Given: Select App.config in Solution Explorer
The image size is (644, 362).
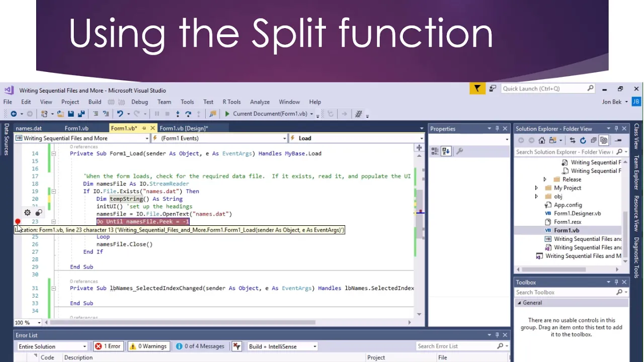Looking at the screenshot, I should (x=568, y=205).
